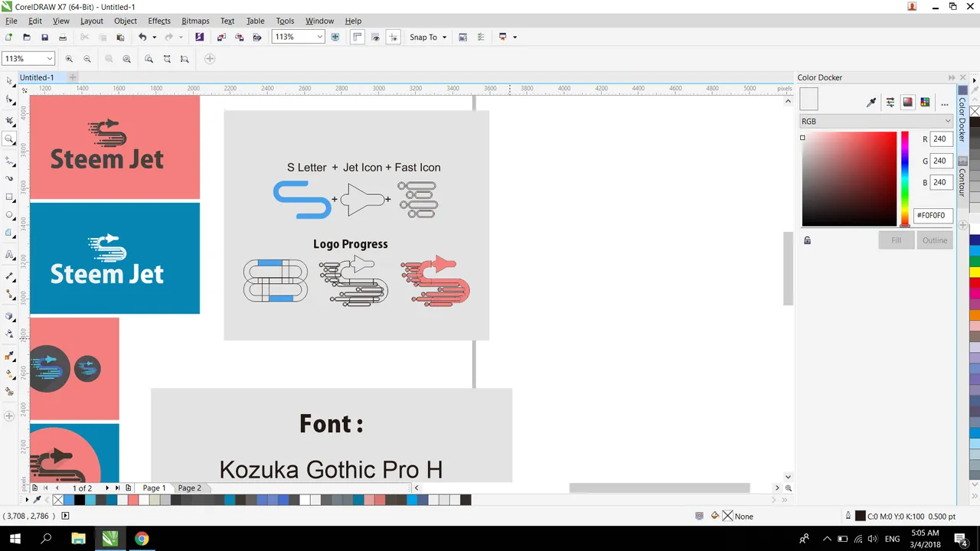
Task: Select the Untitled-1 document tab
Action: (x=37, y=77)
